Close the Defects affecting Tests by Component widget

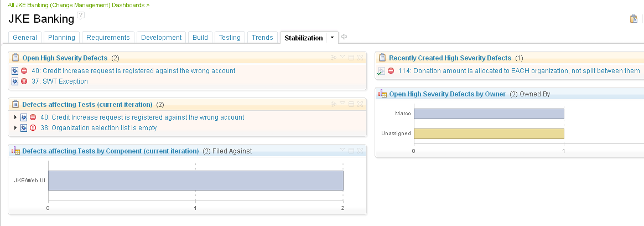[360, 151]
